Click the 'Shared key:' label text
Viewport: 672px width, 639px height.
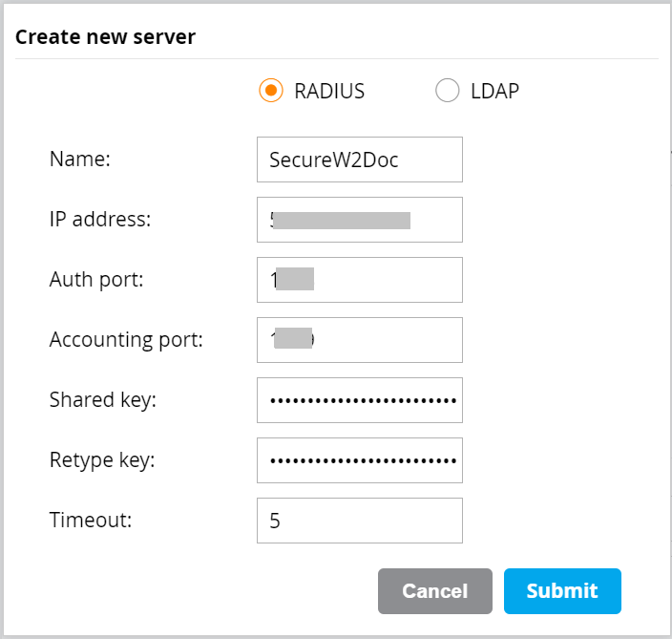tap(102, 400)
